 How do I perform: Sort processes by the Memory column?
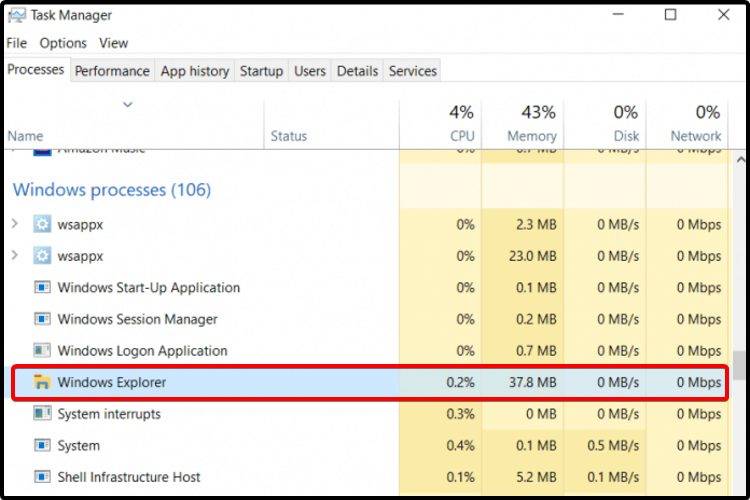pyautogui.click(x=531, y=135)
